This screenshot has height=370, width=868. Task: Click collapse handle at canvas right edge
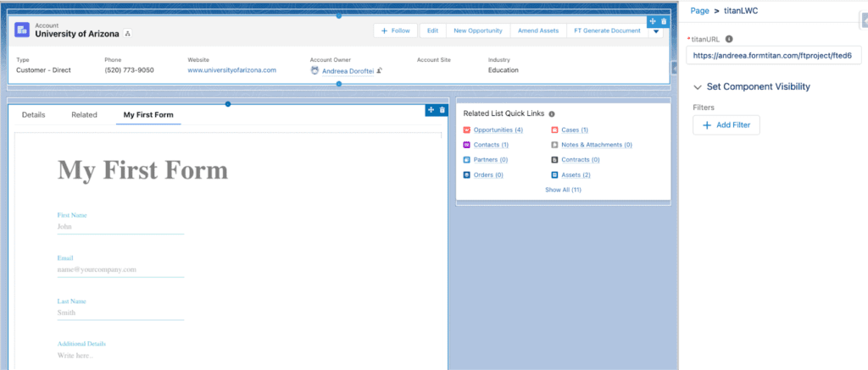(x=674, y=68)
